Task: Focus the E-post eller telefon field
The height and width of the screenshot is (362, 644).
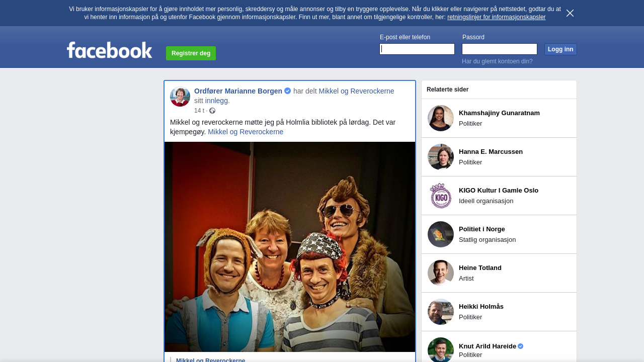Action: coord(417,49)
